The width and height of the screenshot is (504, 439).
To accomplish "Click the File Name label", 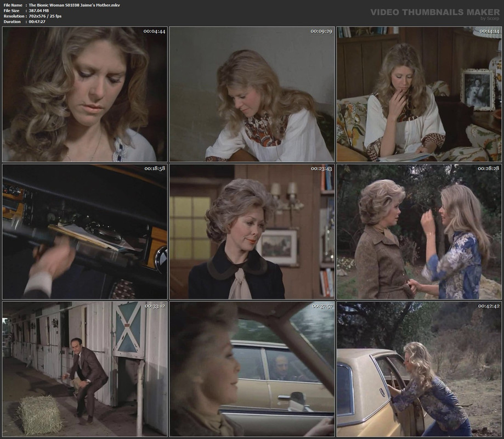I will coord(13,5).
